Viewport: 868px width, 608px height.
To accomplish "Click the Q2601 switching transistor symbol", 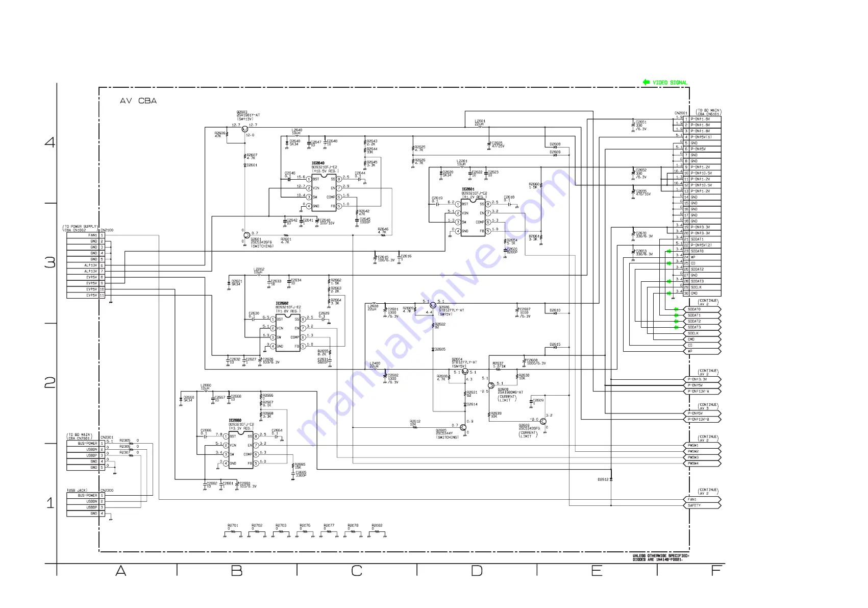I will 246,235.
